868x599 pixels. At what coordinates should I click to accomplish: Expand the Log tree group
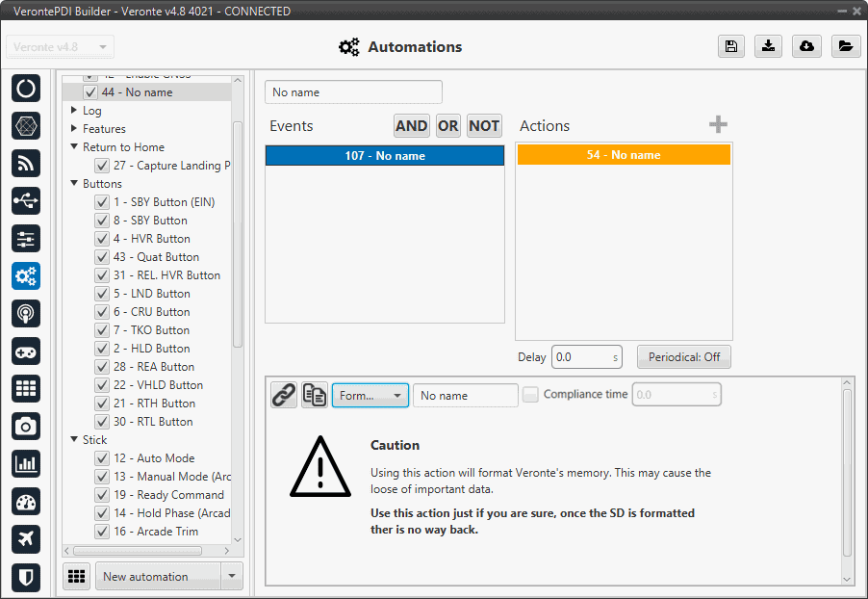pyautogui.click(x=74, y=111)
